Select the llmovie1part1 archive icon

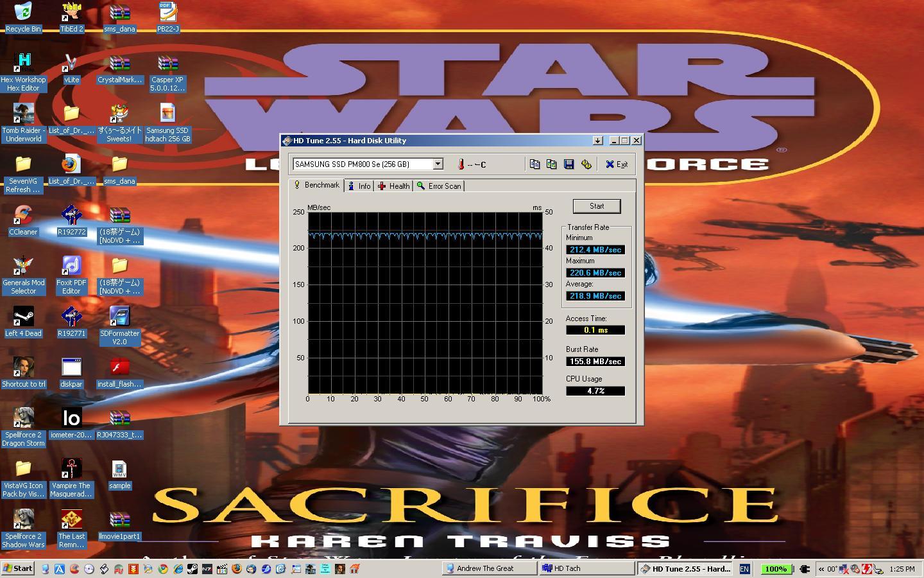point(119,525)
